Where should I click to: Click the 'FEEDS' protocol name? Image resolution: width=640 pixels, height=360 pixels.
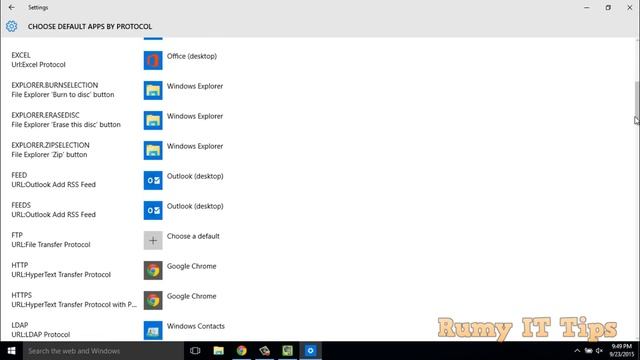[x=21, y=205]
